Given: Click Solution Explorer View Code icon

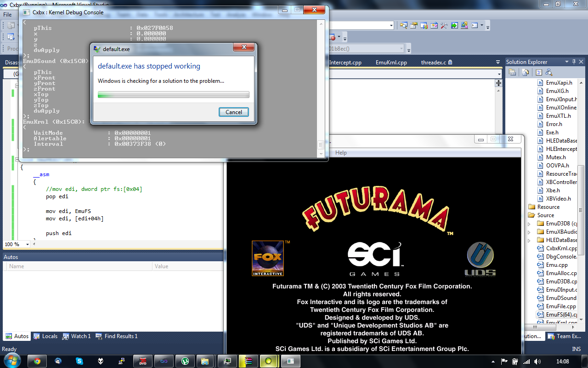Looking at the screenshot, I should [539, 72].
